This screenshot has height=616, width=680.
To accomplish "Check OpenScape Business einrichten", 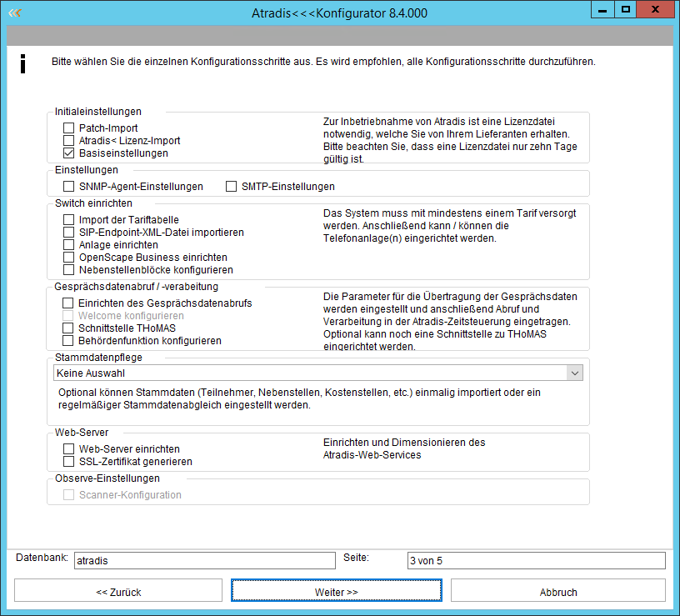I will point(68,258).
